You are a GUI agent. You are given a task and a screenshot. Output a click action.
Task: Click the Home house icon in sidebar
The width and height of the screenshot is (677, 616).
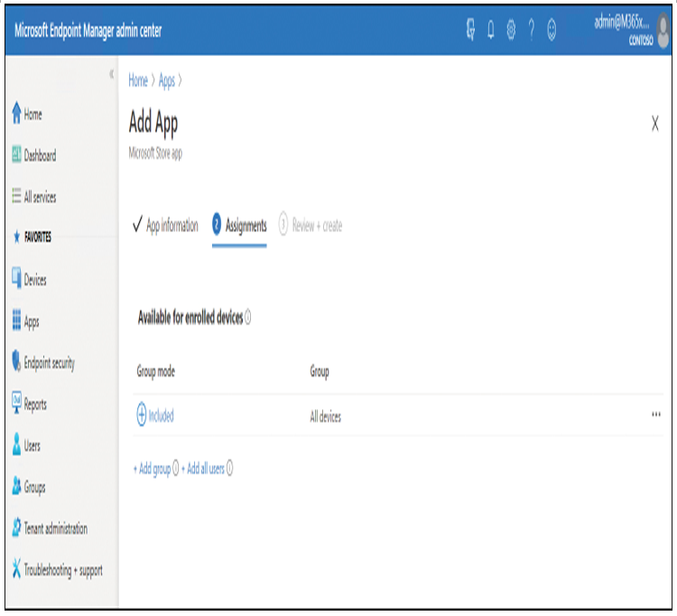tap(16, 113)
